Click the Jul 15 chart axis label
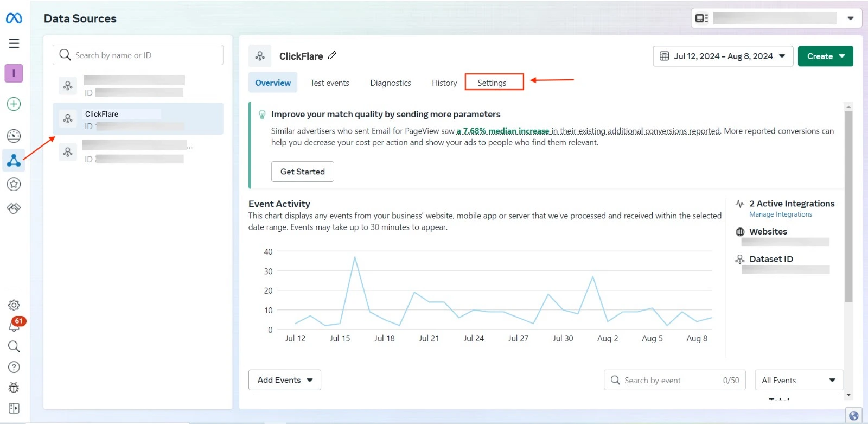Viewport: 868px width, 424px height. (340, 338)
